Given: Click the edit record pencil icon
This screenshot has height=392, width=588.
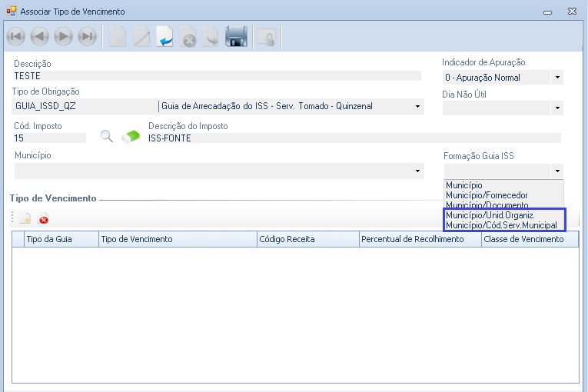Looking at the screenshot, I should (x=141, y=36).
